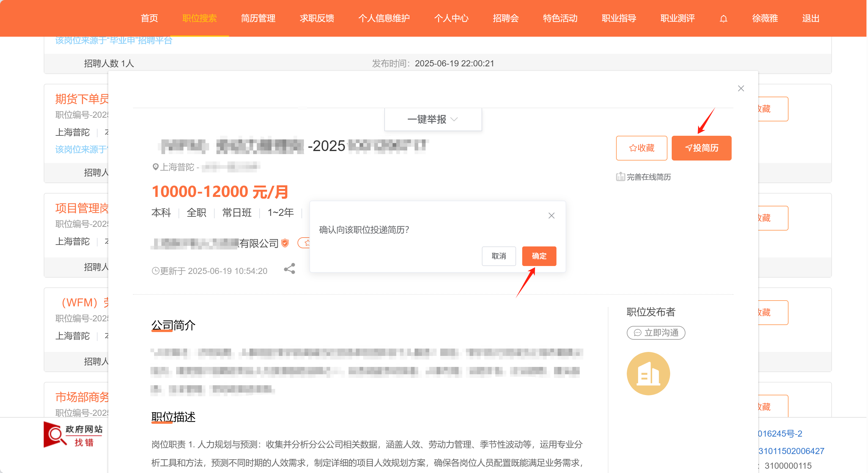Click the notification bell icon
868x473 pixels.
tap(723, 19)
